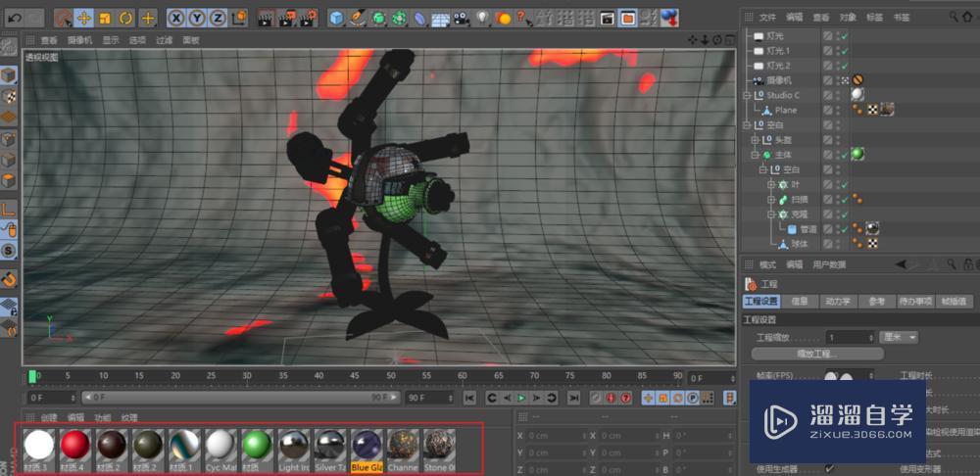Open the 摄像机 menu in viewport
Screen dimensions: 980x476
click(x=79, y=40)
